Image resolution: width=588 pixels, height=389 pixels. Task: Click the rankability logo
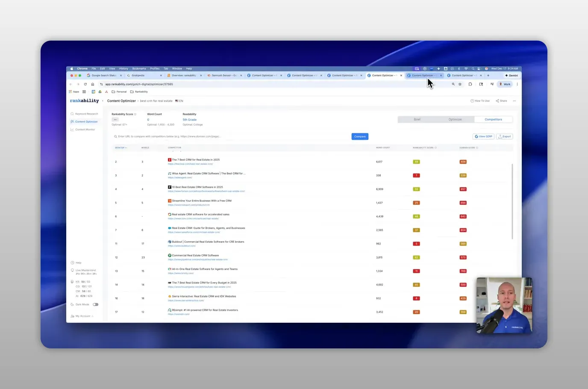[84, 101]
